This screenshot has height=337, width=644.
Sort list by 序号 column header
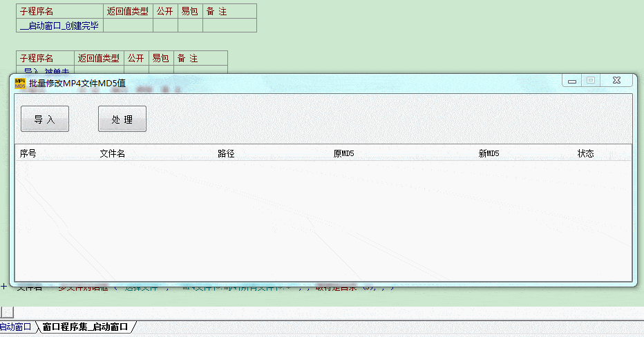tap(28, 153)
